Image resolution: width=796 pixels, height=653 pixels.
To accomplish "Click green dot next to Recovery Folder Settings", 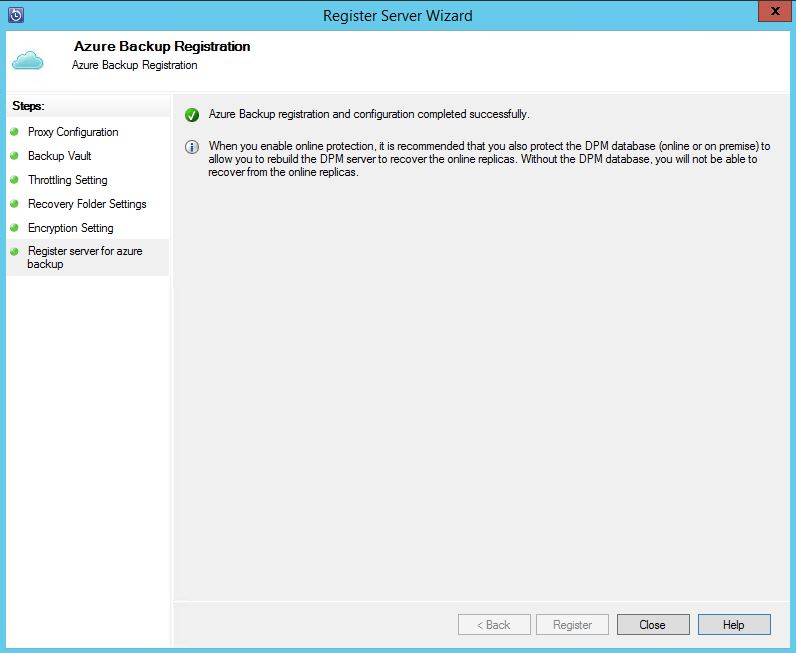I will click(x=14, y=204).
